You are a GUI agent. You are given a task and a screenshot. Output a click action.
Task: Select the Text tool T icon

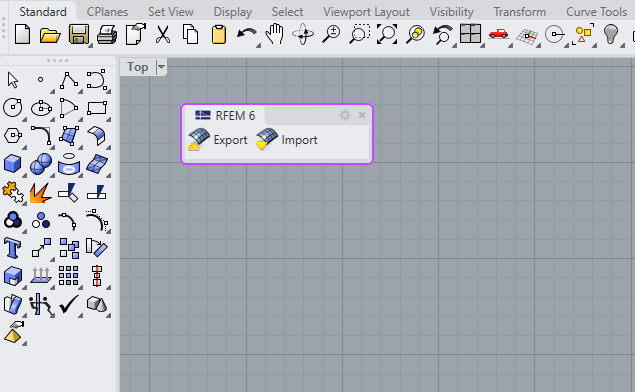pyautogui.click(x=12, y=248)
